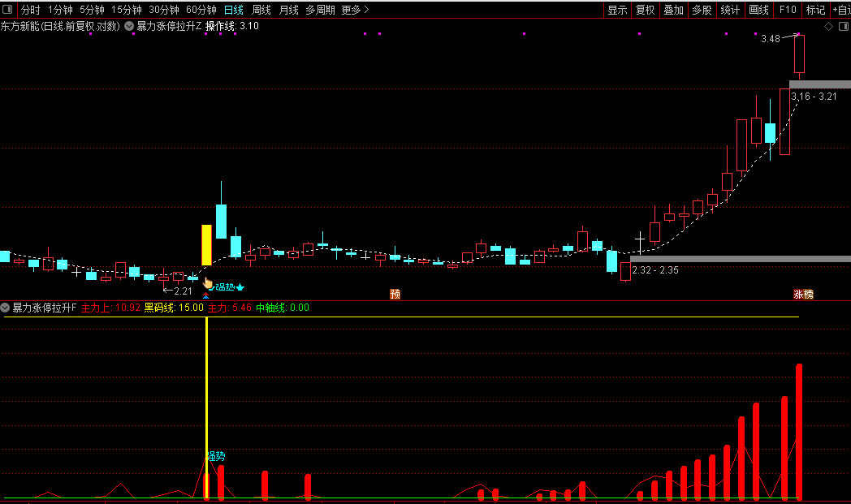Switch to the 60分钟 period tab

(201, 10)
